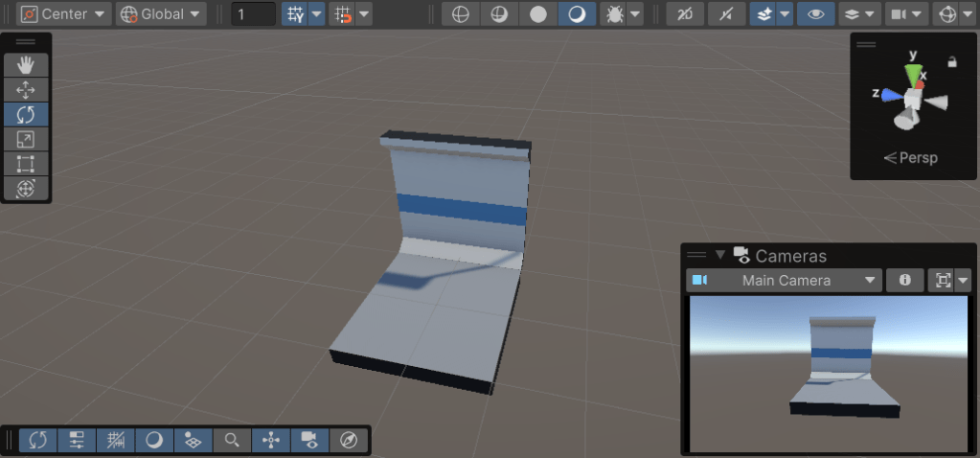Open the Global rotation dropdown
This screenshot has width=980, height=458.
click(x=161, y=14)
